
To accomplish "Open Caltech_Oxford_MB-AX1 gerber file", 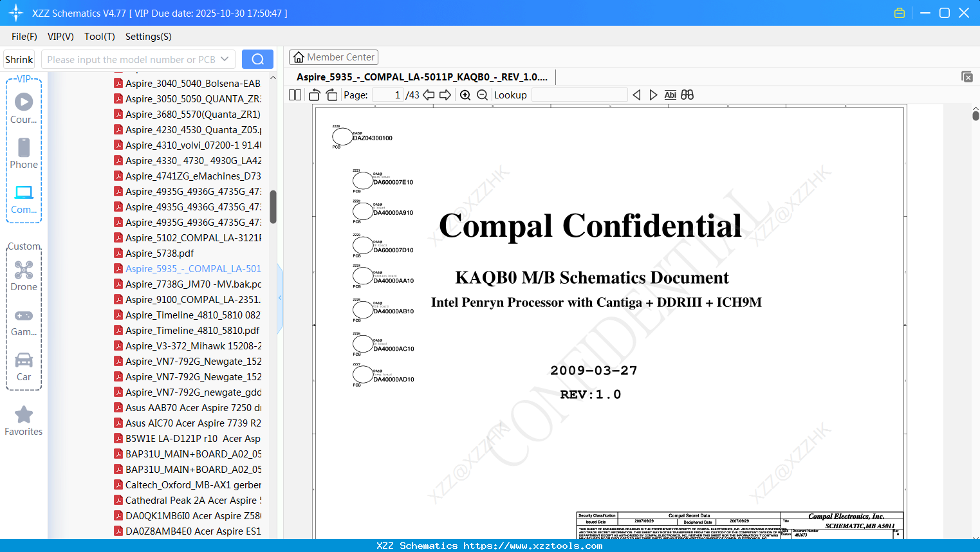I will 187,484.
